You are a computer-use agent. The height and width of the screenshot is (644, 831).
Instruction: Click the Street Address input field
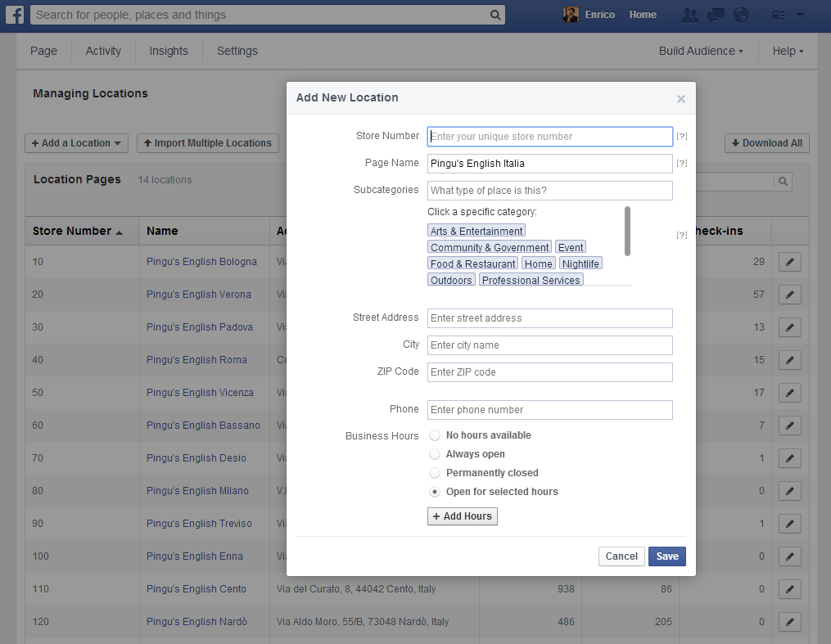click(x=550, y=318)
